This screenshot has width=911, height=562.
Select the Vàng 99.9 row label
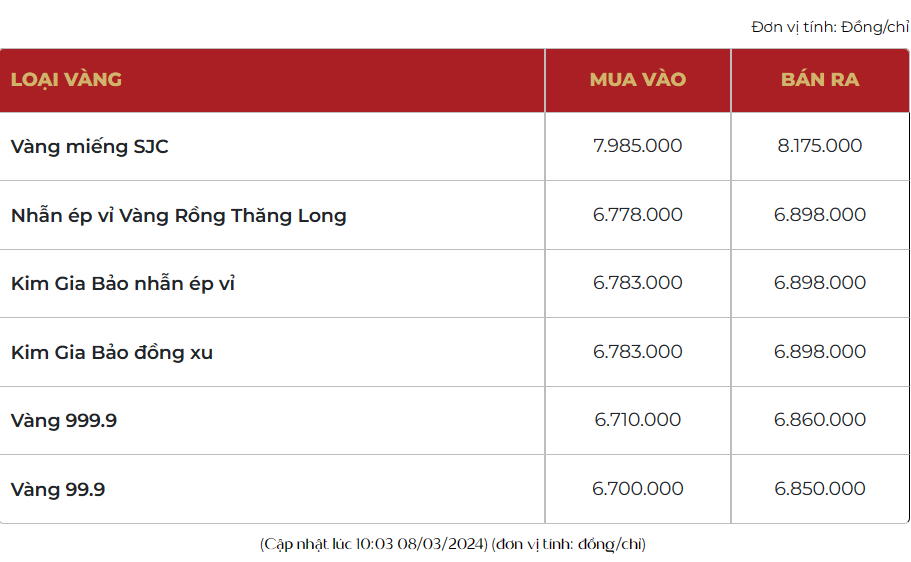(x=58, y=490)
